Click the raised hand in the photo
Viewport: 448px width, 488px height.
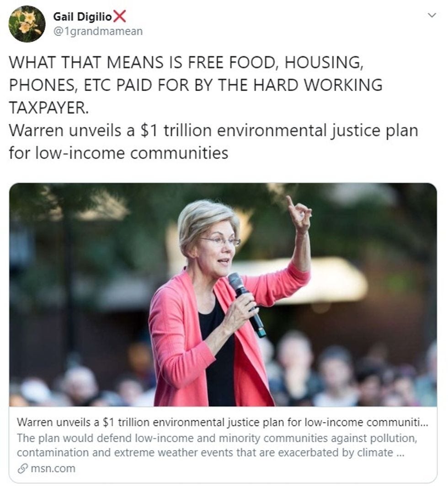pos(299,214)
